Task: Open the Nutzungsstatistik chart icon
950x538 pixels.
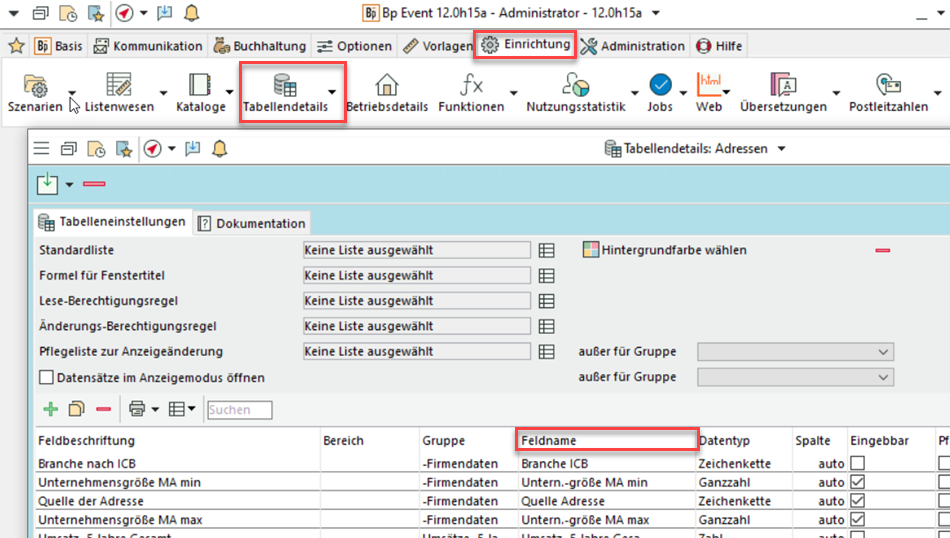Action: click(x=575, y=85)
